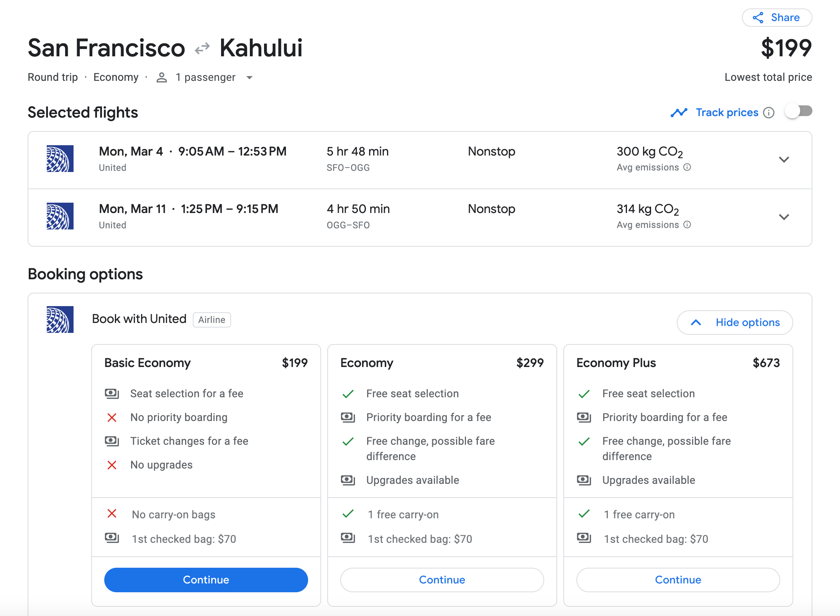Viewport: 840px width, 616px height.
Task: Continue with Economy Plus $673 fare
Action: click(678, 580)
